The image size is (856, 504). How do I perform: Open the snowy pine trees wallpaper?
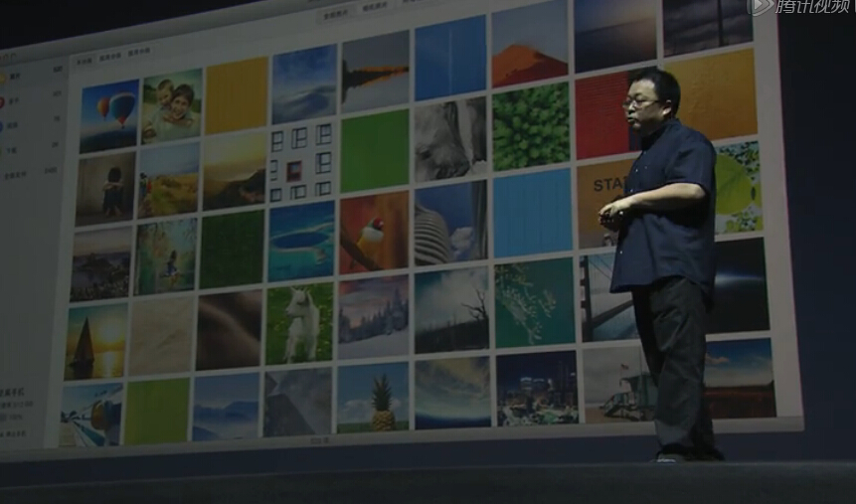(373, 315)
